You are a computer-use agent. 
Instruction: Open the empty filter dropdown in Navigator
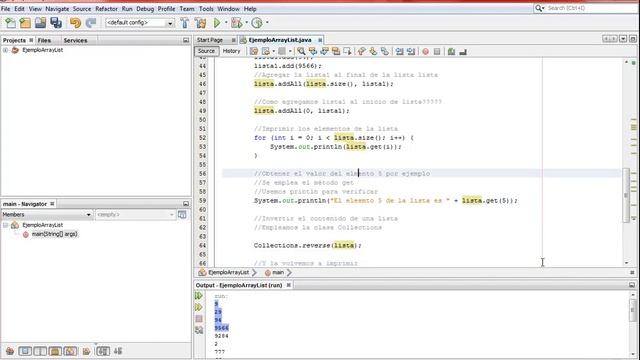(136, 215)
